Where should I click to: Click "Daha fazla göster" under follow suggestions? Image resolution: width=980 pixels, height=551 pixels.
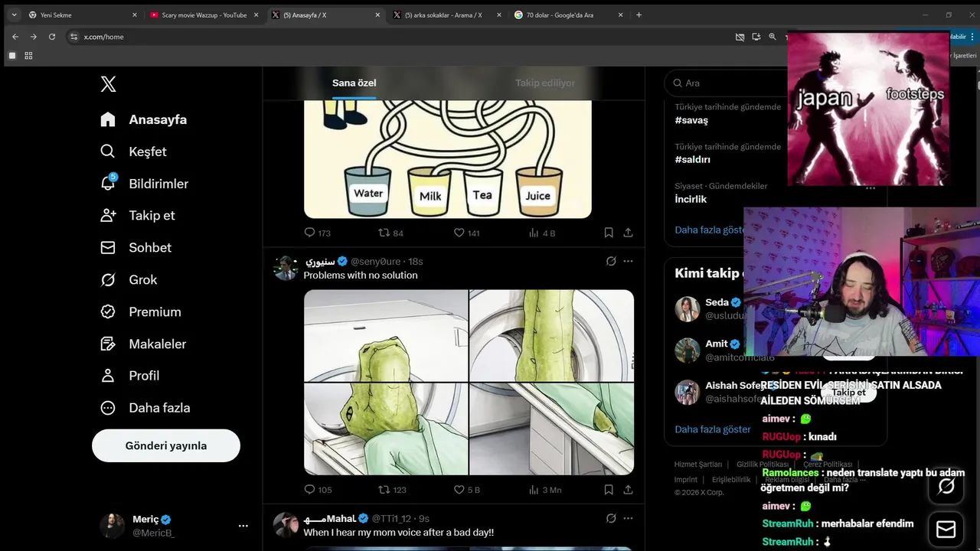coord(713,429)
